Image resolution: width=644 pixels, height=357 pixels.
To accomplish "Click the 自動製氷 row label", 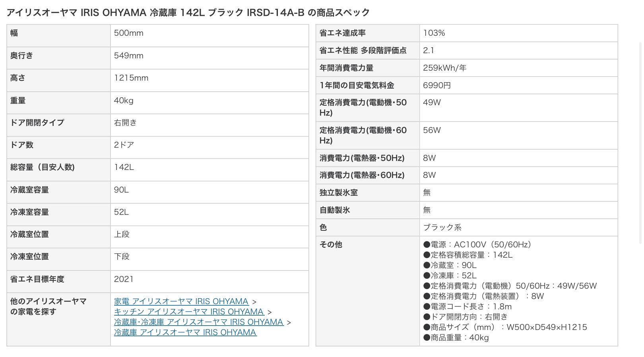I will 335,210.
